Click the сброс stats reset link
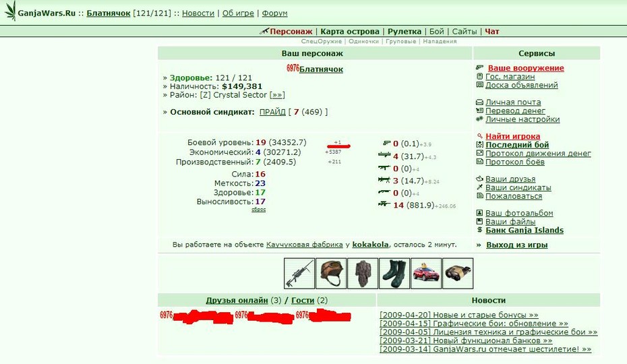This screenshot has height=364, width=627. click(258, 209)
